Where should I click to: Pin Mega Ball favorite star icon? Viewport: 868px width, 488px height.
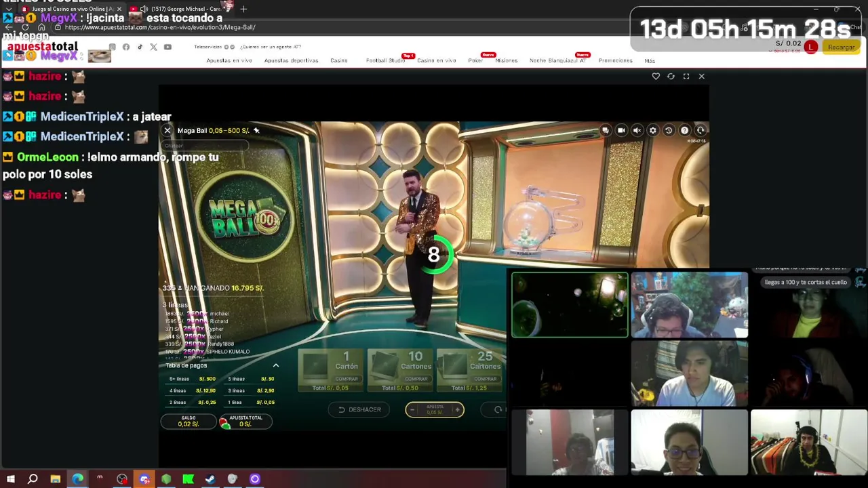[256, 130]
